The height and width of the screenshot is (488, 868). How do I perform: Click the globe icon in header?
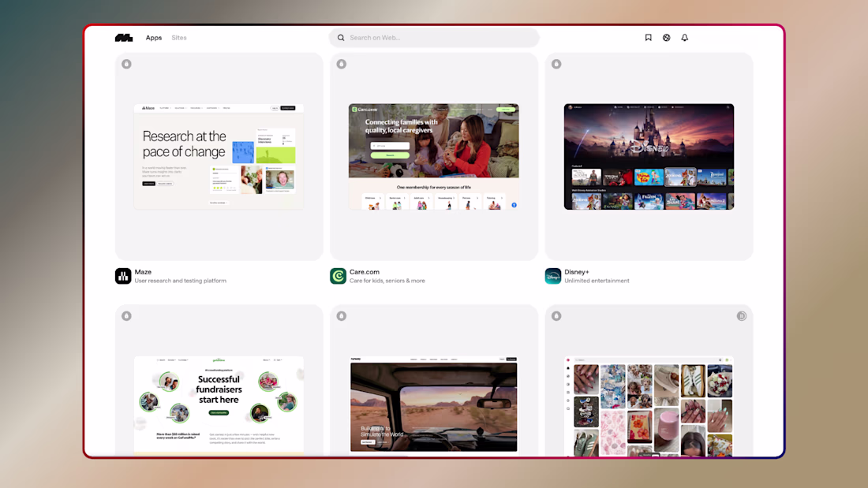667,38
